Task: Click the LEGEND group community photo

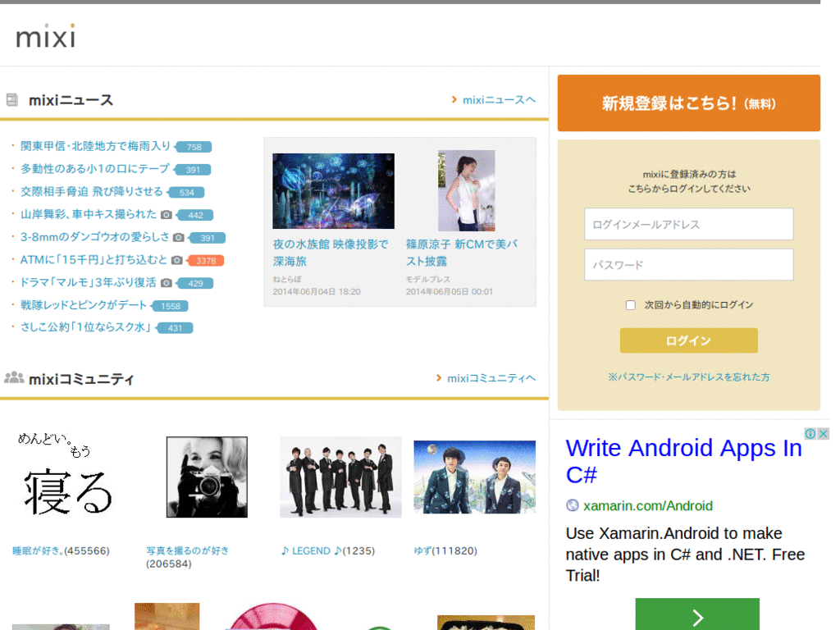Action: [340, 477]
